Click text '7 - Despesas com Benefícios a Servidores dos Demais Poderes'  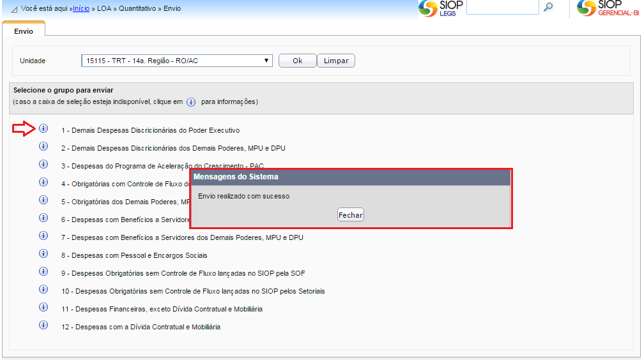pos(182,237)
